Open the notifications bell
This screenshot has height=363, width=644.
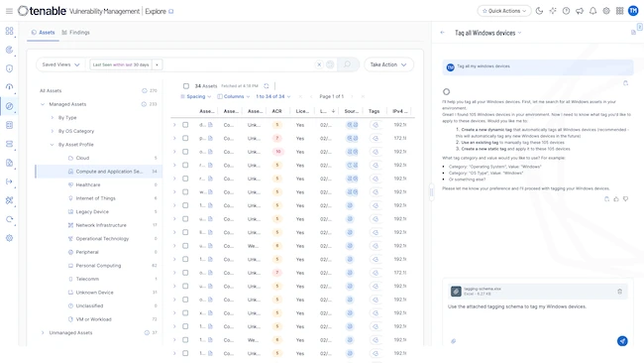[592, 11]
